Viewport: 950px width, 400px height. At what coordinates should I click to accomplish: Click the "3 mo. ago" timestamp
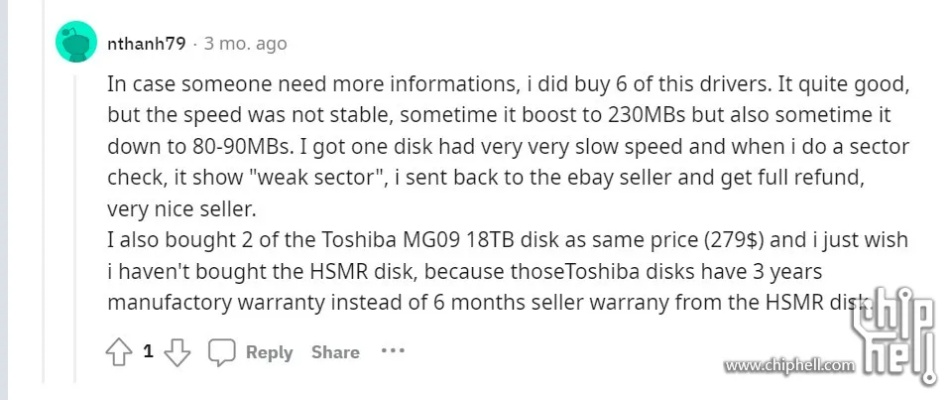[x=245, y=44]
